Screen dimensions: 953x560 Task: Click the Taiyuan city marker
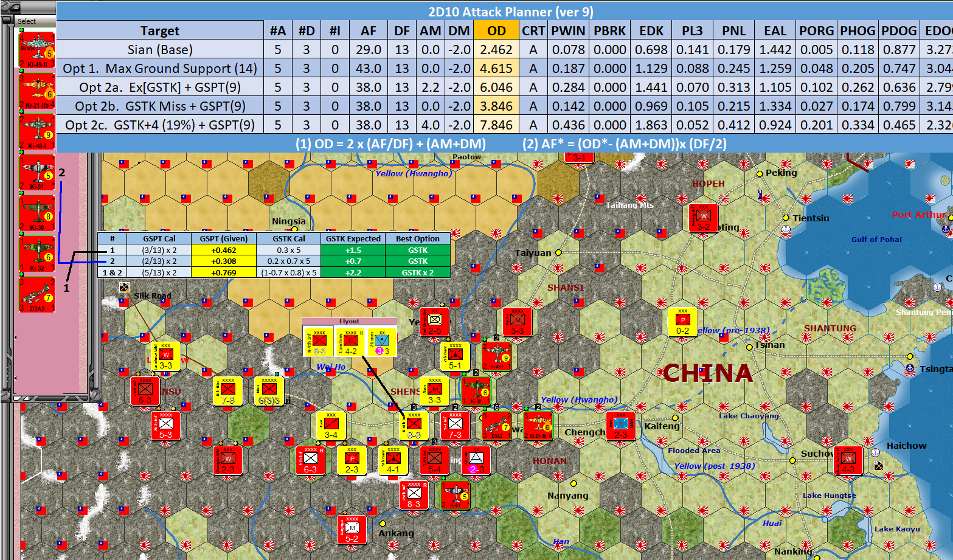[x=558, y=252]
